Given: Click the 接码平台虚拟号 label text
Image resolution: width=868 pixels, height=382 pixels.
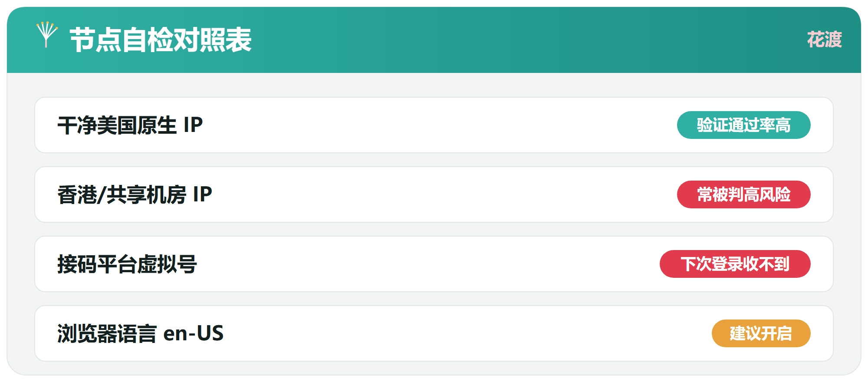Looking at the screenshot, I should (127, 264).
